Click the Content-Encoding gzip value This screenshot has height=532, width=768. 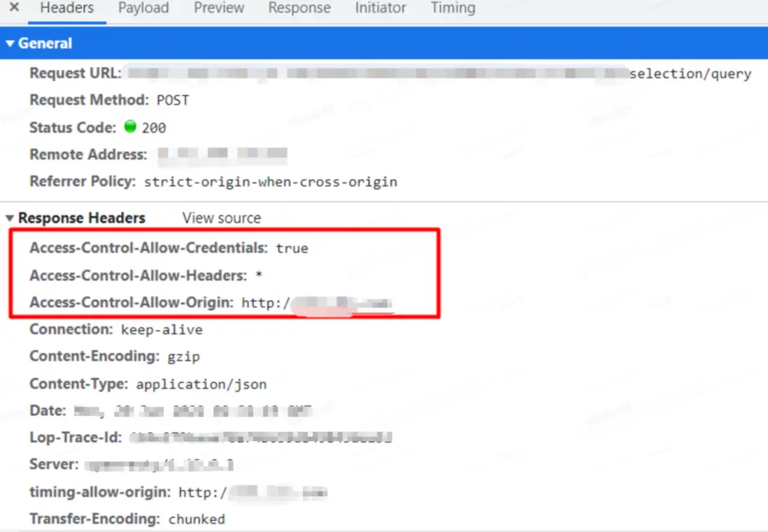pos(184,357)
